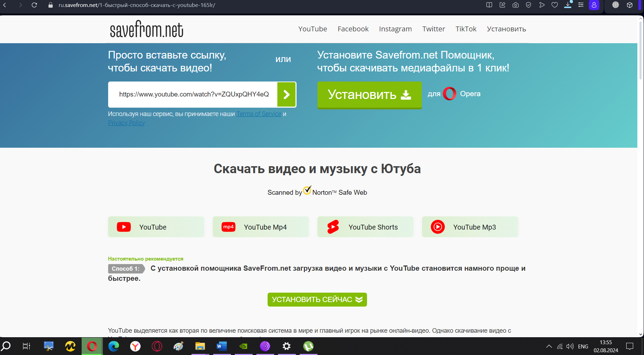Screen dimensions: 644x355
Task: Open the extensions cube icon
Action: pos(630,5)
